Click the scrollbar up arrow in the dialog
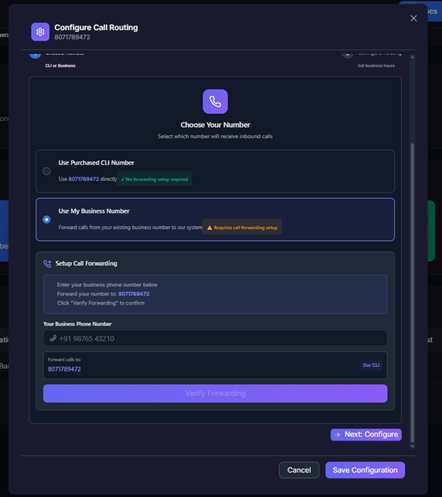This screenshot has width=442, height=497. click(x=412, y=57)
